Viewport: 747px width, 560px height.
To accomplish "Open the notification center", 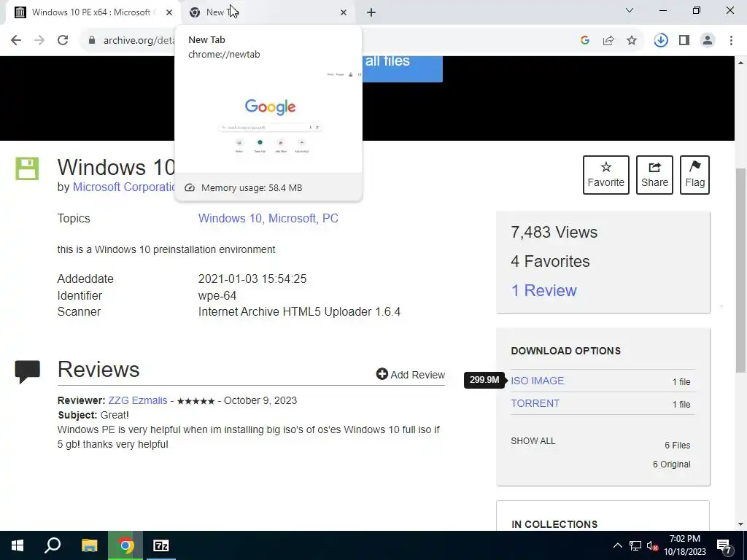I will (x=724, y=545).
